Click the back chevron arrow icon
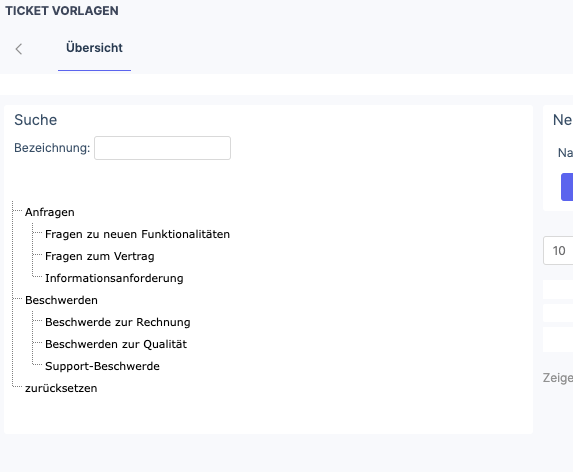573x472 pixels. pos(19,49)
